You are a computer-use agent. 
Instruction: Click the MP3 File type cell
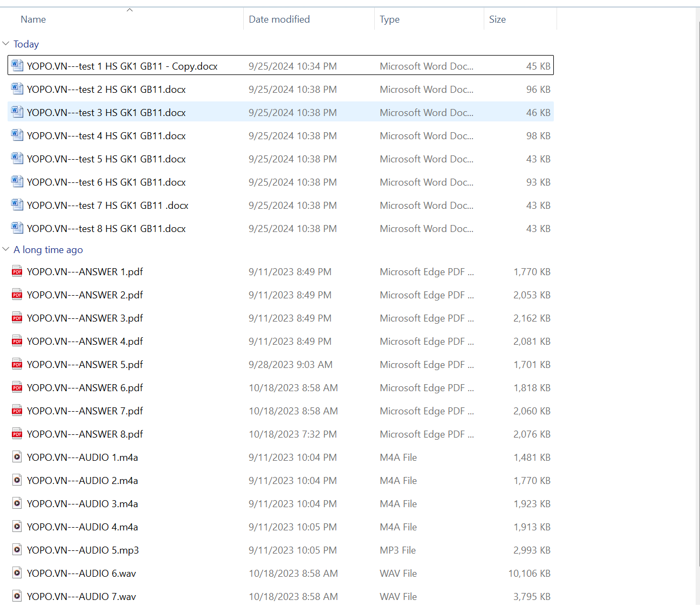[398, 550]
